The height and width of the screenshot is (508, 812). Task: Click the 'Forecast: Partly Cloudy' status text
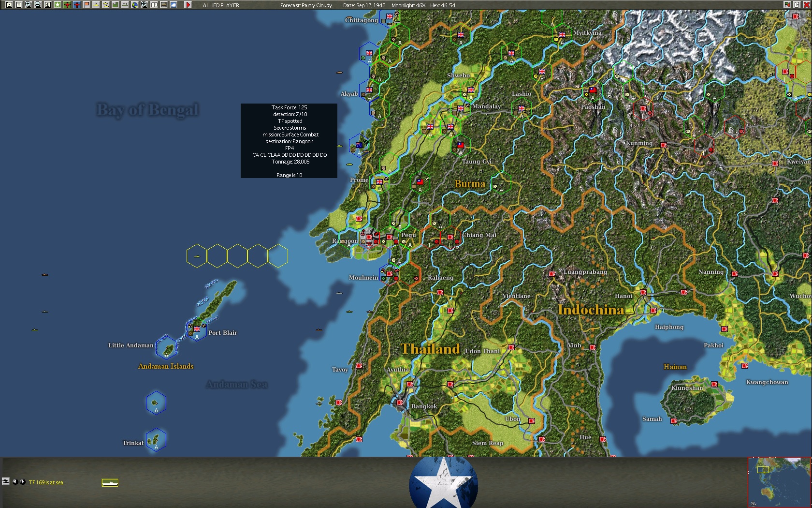(306, 5)
